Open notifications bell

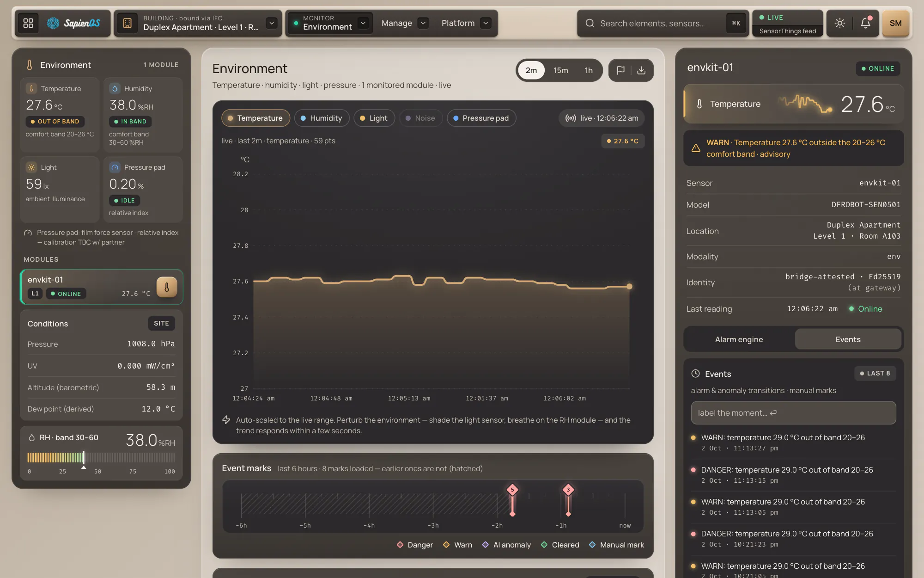[865, 23]
